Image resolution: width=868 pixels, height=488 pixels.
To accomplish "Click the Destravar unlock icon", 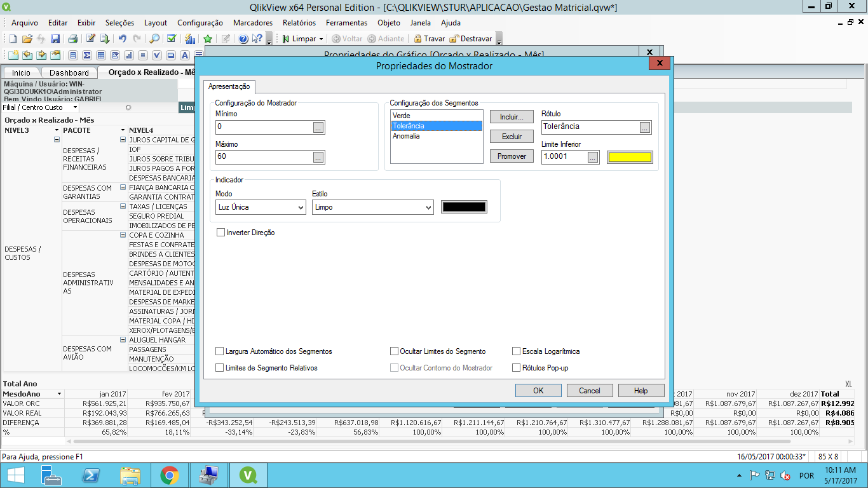I will click(x=454, y=39).
